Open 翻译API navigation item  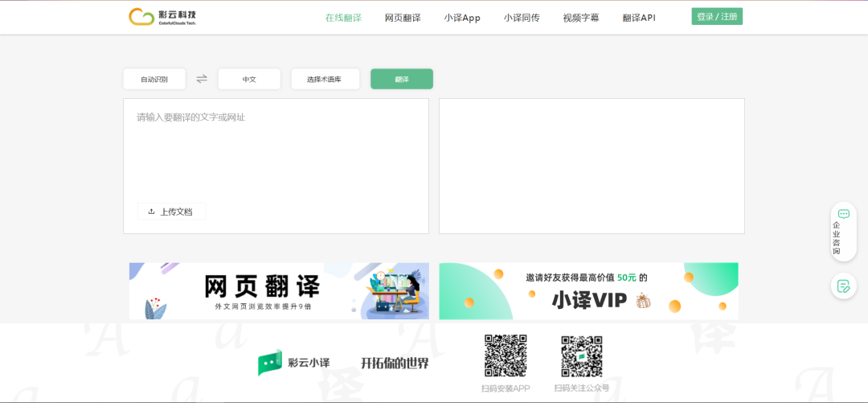point(639,17)
